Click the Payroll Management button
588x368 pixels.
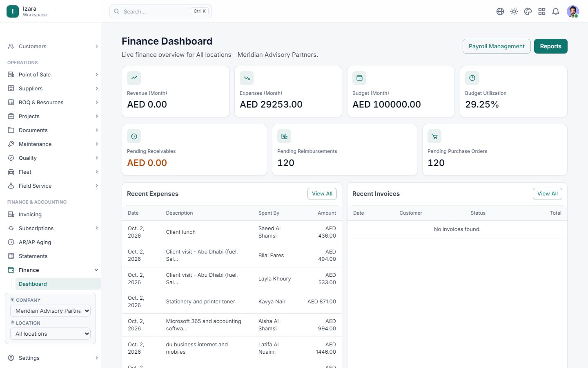(x=497, y=46)
